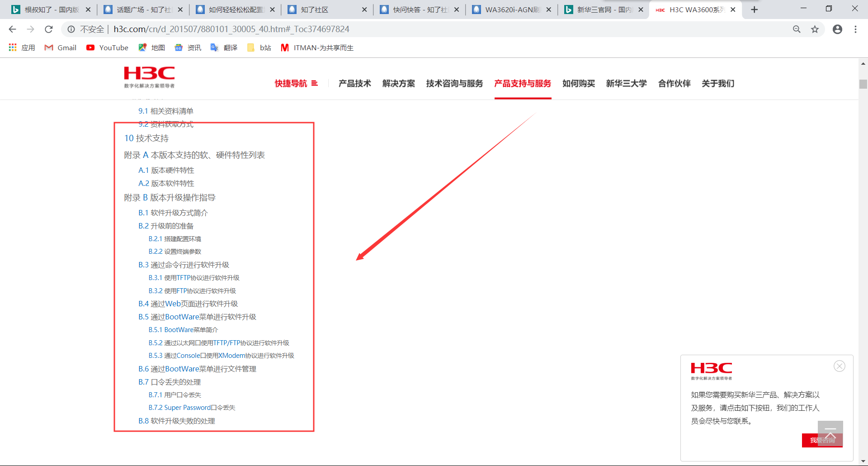Open the 9.1 相关资料清单 link

coord(166,111)
